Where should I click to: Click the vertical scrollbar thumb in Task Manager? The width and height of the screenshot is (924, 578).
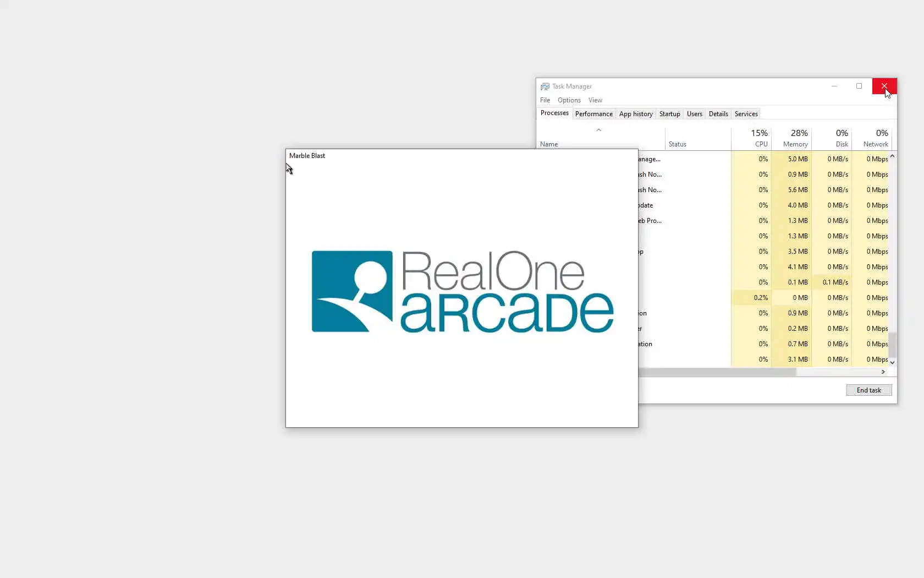click(892, 344)
